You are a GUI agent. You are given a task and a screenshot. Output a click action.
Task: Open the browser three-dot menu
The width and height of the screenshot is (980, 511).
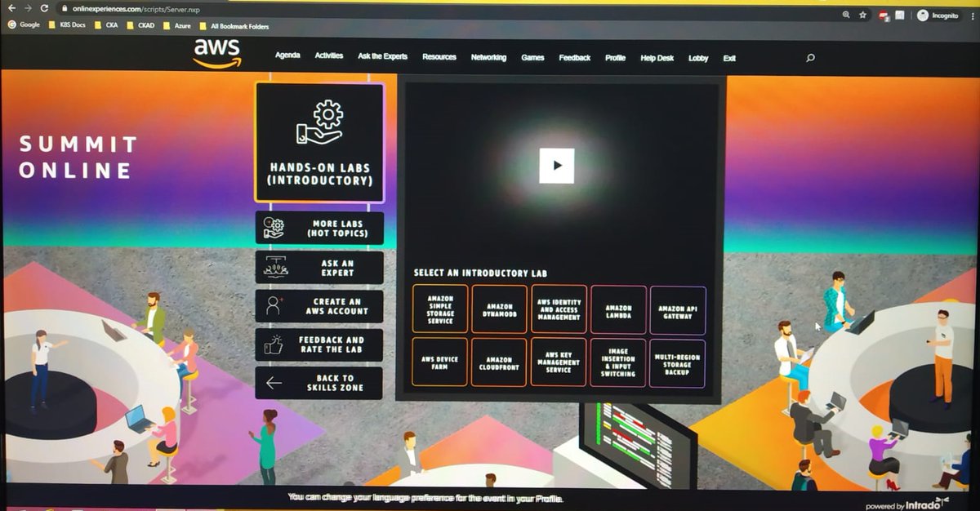point(971,16)
